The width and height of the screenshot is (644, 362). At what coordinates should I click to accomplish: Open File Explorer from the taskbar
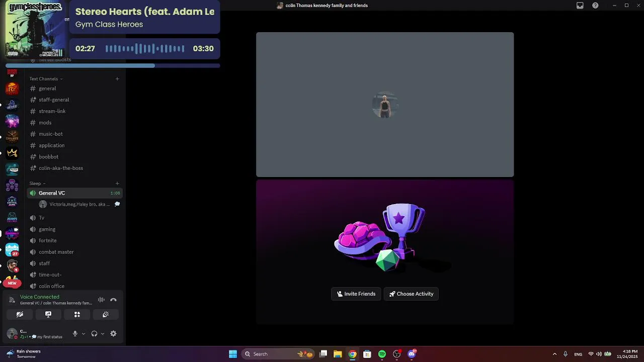point(338,354)
